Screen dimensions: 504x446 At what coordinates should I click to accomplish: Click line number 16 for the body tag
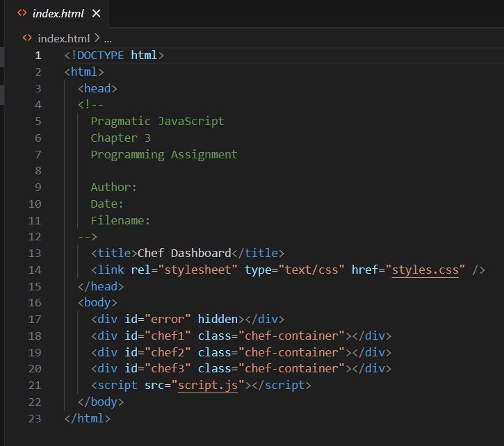[34, 302]
